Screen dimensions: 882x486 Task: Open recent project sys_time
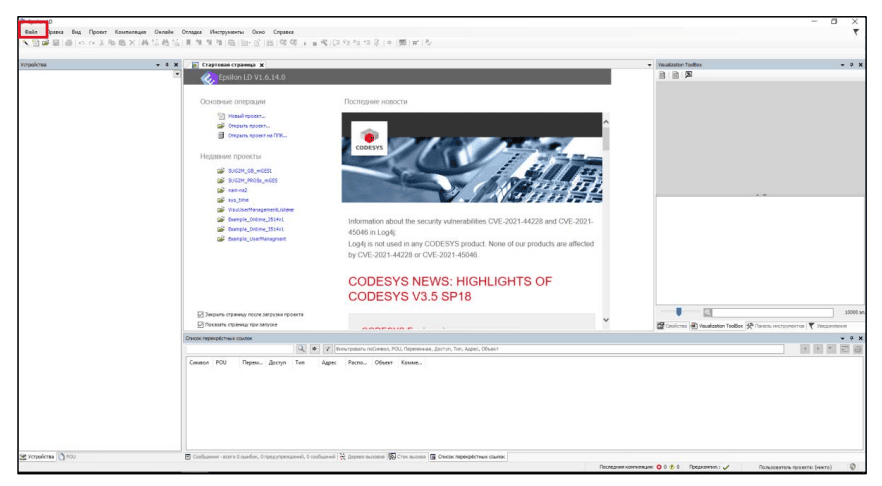pyautogui.click(x=238, y=200)
